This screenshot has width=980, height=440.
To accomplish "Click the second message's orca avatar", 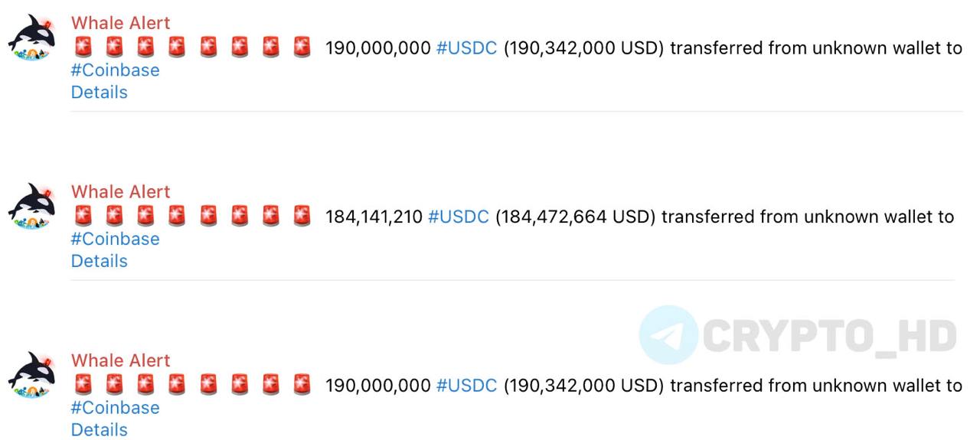I will click(32, 206).
